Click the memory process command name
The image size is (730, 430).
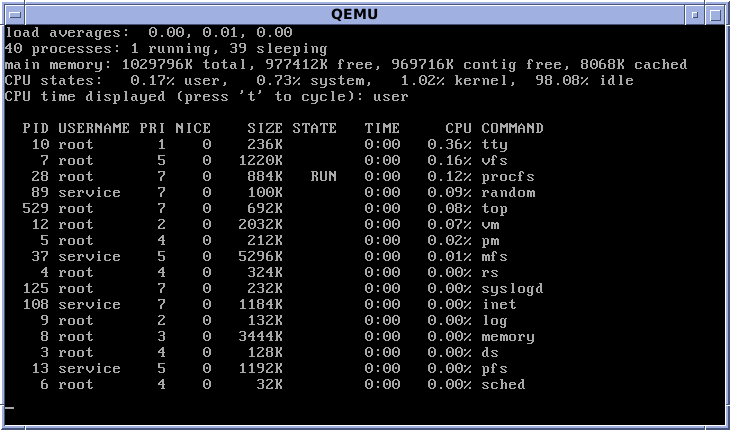click(507, 336)
